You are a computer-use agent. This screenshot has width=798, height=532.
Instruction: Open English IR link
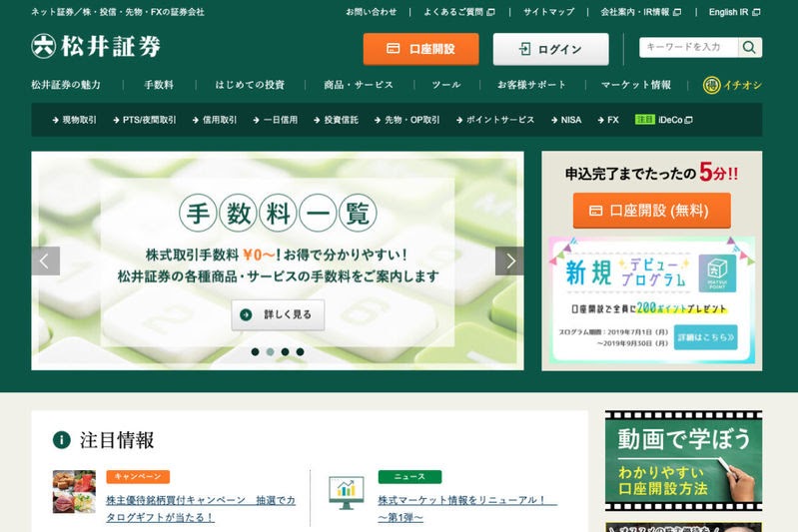pyautogui.click(x=734, y=12)
